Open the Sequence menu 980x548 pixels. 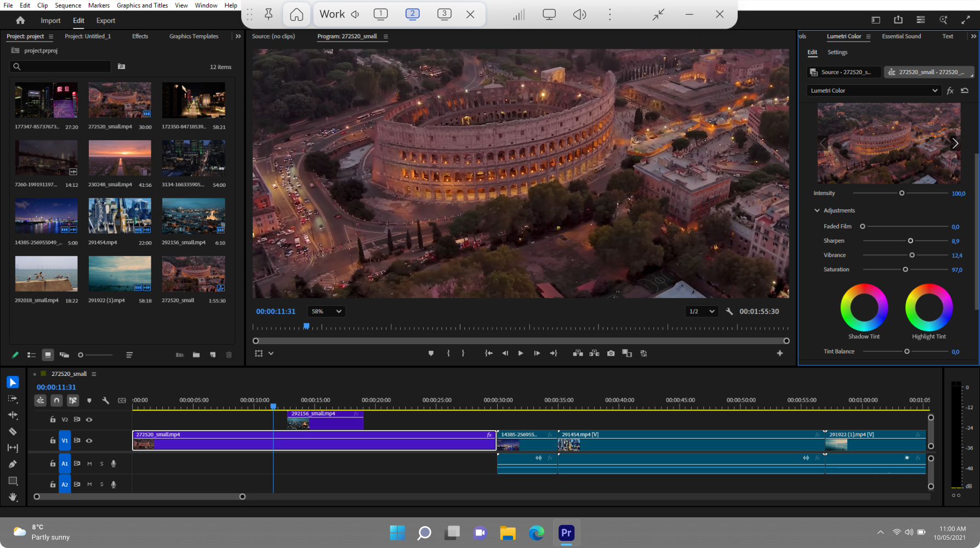pyautogui.click(x=68, y=5)
